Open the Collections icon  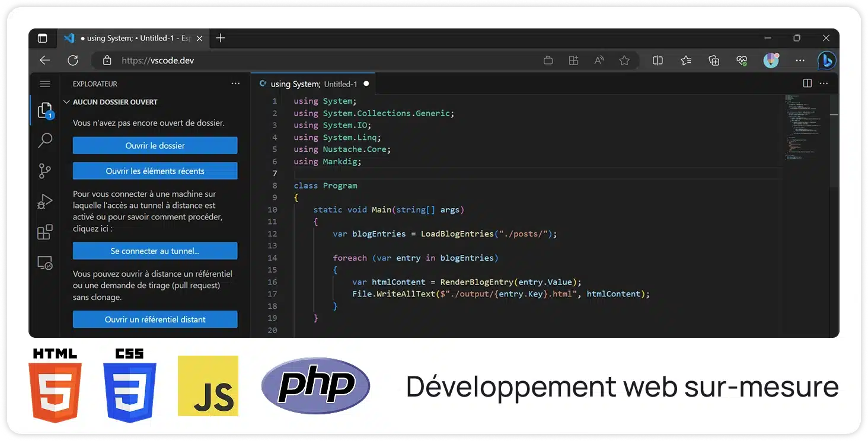(714, 60)
